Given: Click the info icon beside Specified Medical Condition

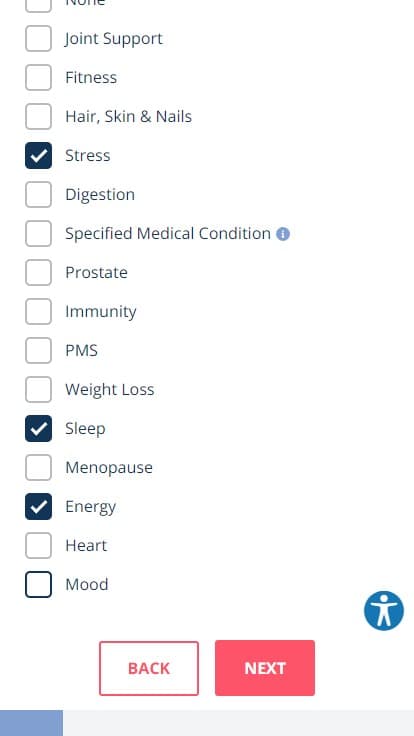Looking at the screenshot, I should [x=283, y=234].
